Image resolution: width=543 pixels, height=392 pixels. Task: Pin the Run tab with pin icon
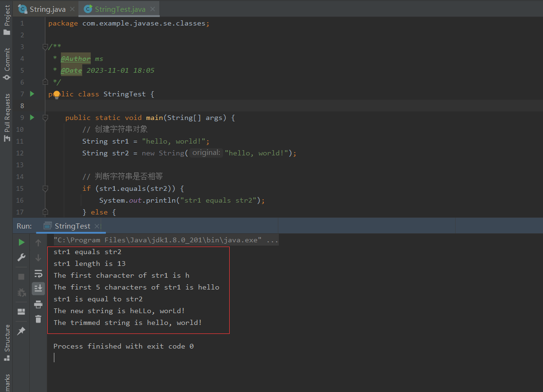21,331
